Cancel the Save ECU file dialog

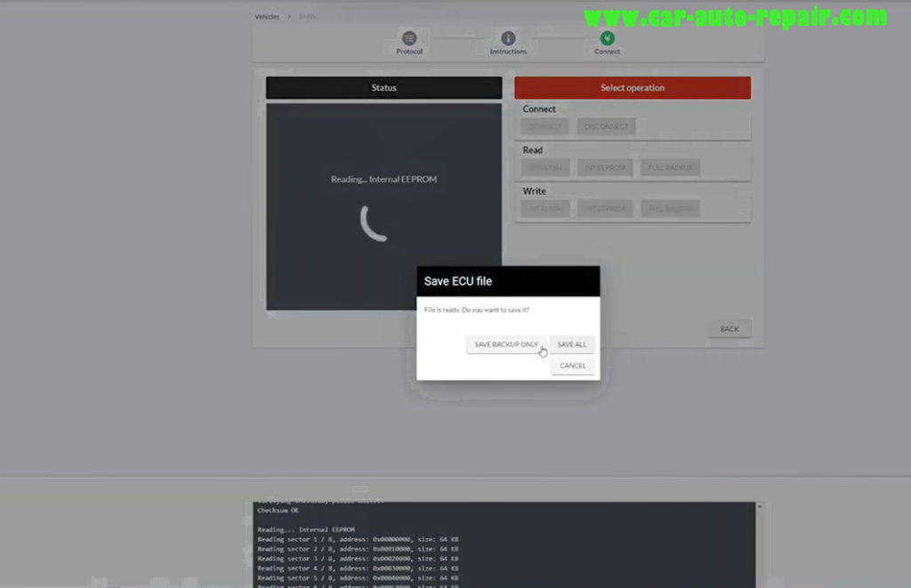click(572, 365)
